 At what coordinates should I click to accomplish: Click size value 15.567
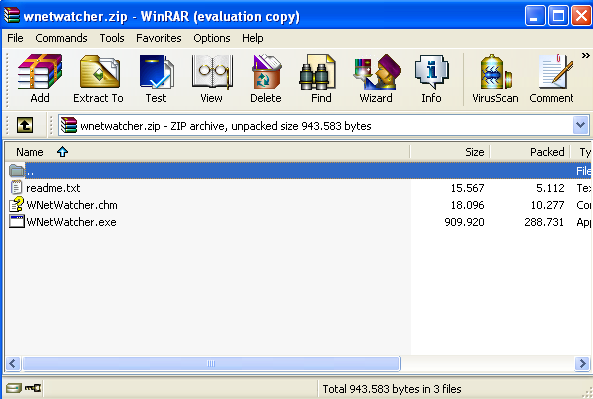[x=467, y=188]
